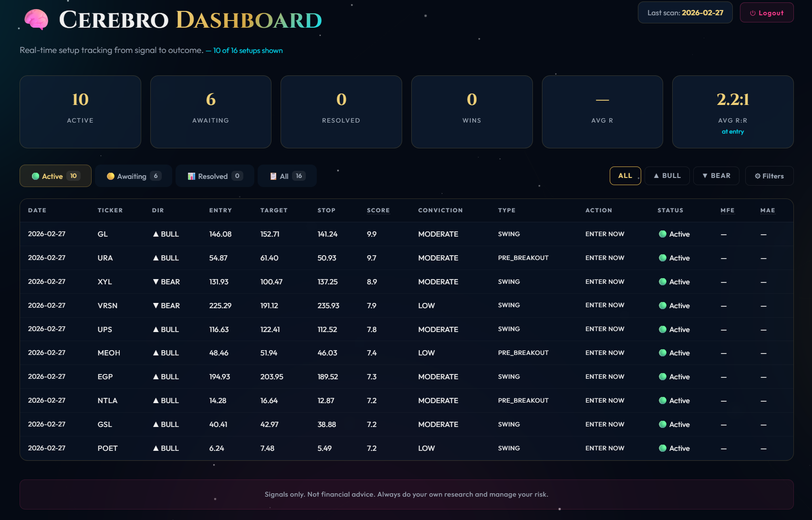Click the yellow dot icon on the Awaiting filter

pos(111,176)
